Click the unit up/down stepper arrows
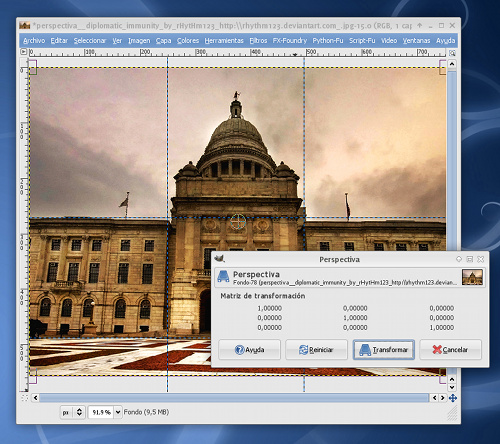 [x=79, y=412]
